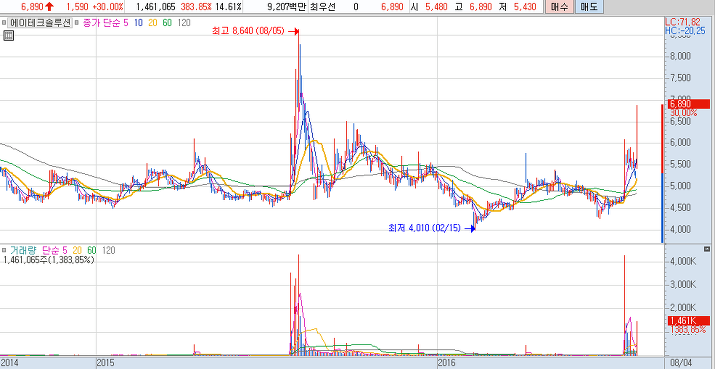Click the 4,000 price axis label
The height and width of the screenshot is (369, 715).
coord(680,229)
